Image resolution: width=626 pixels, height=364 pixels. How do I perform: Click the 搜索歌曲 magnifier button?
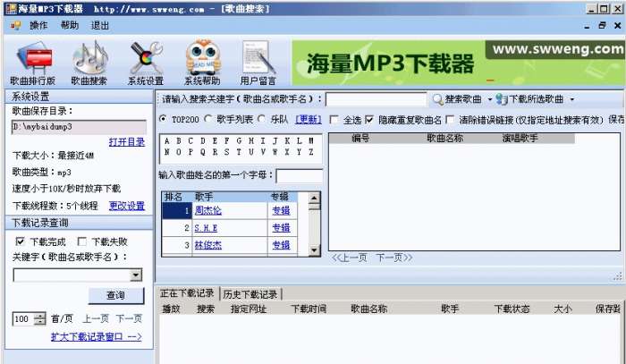(458, 99)
